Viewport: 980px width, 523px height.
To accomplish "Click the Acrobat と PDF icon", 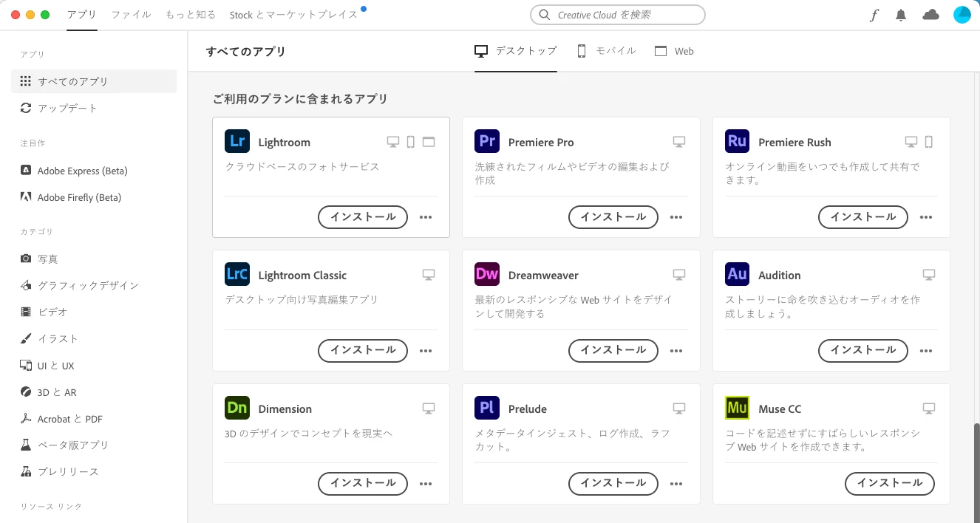I will tap(26, 419).
